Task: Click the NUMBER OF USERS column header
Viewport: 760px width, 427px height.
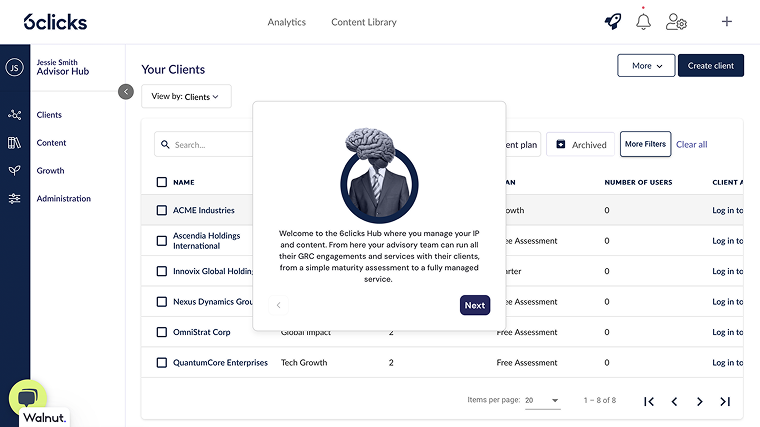Action: point(638,182)
